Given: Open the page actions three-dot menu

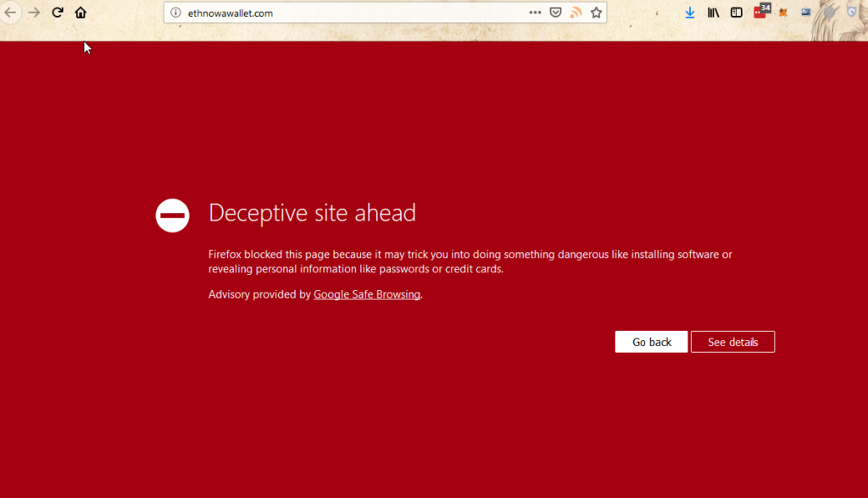Looking at the screenshot, I should 535,13.
